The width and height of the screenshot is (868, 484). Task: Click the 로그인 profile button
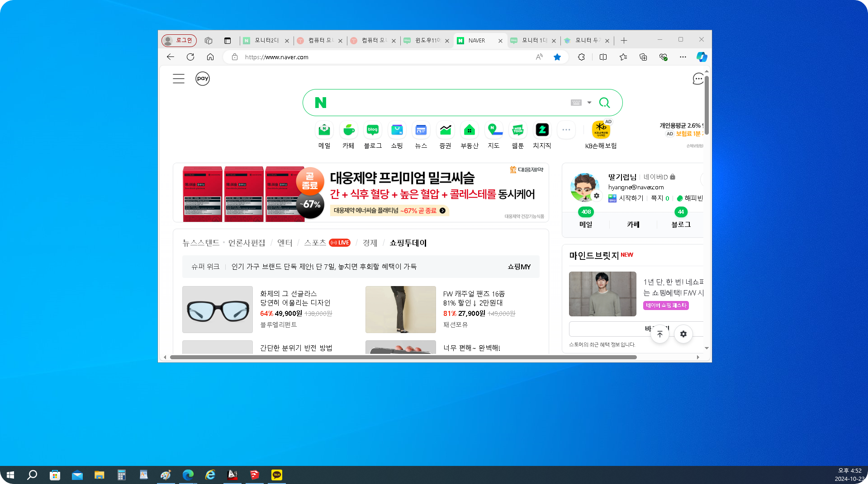(179, 41)
